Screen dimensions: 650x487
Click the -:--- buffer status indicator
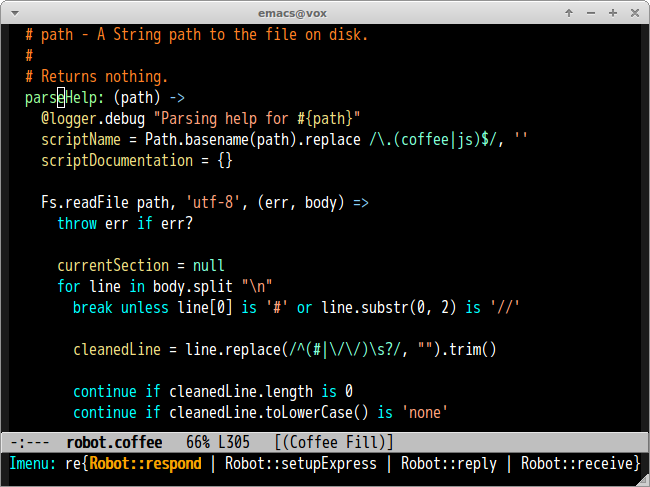coord(29,442)
